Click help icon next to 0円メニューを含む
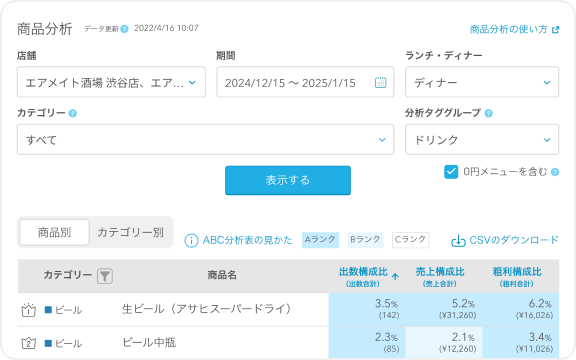 555,172
